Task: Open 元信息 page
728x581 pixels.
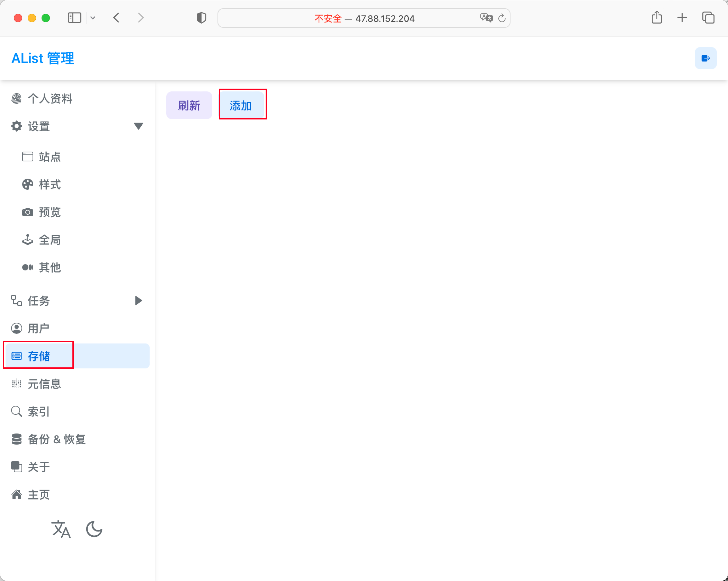Action: (44, 384)
